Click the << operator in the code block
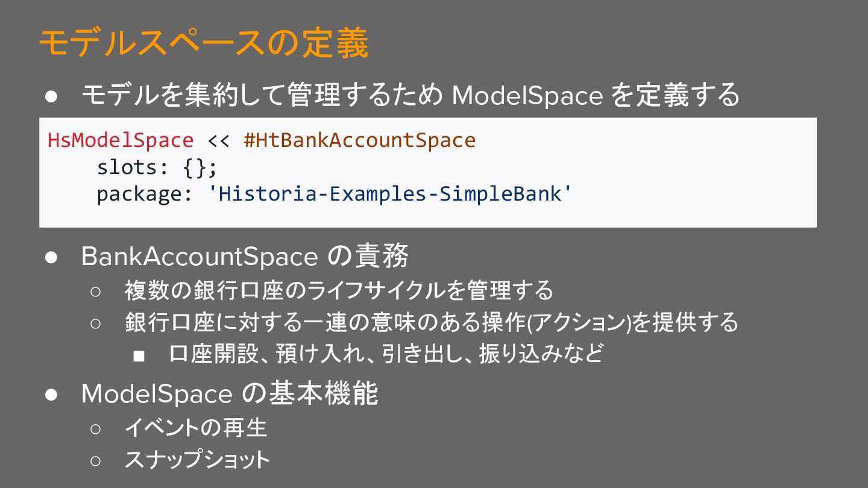The height and width of the screenshot is (488, 868). coord(219,141)
